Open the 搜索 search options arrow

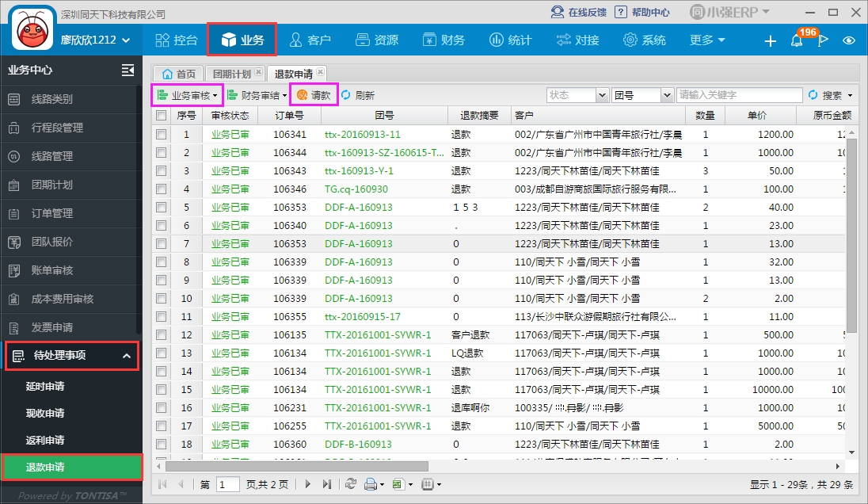pos(851,96)
